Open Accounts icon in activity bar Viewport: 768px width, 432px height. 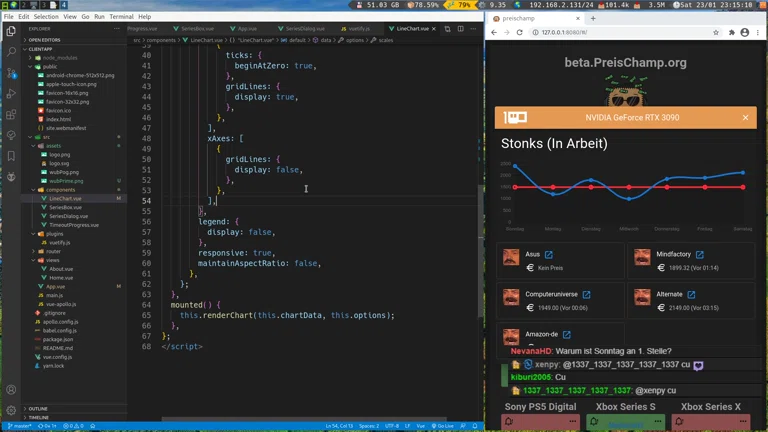click(x=12, y=390)
